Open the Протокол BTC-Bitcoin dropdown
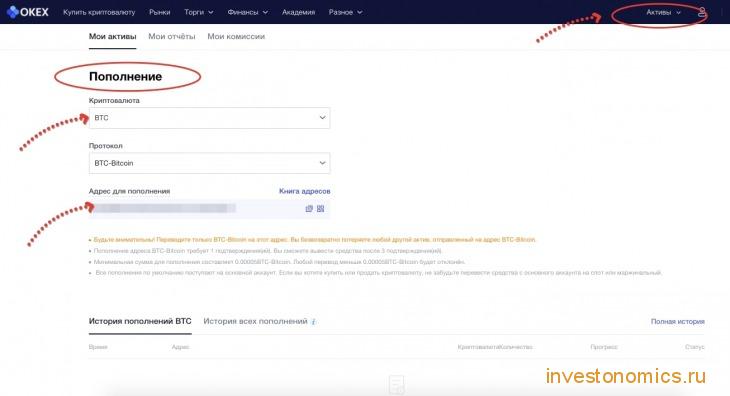 [x=210, y=163]
